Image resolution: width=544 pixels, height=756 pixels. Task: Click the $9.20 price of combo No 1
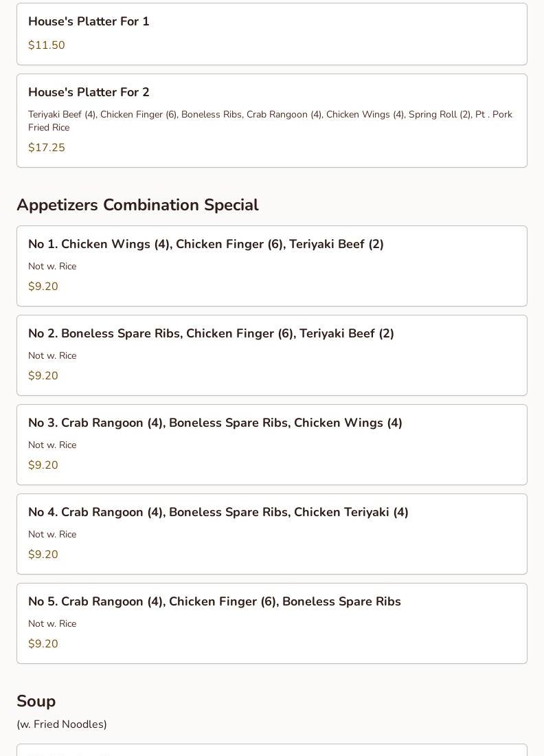pos(43,287)
